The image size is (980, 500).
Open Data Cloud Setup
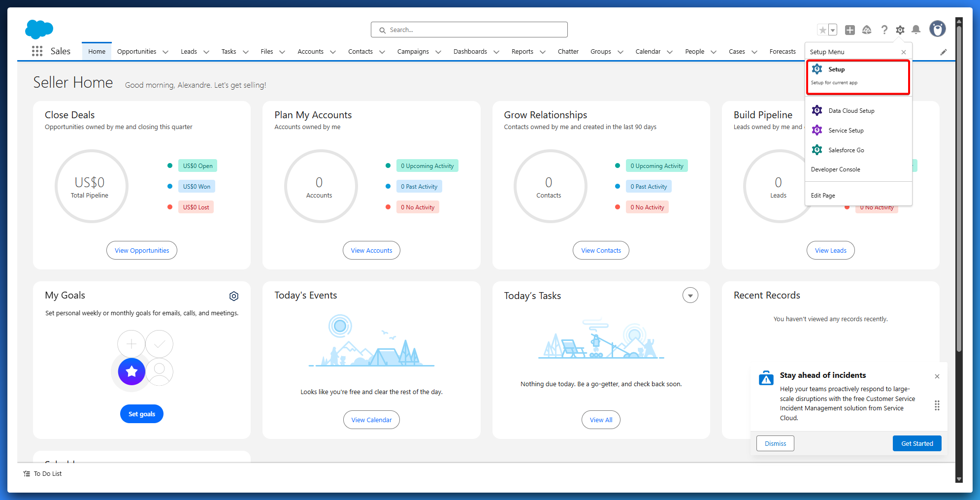coord(858,111)
